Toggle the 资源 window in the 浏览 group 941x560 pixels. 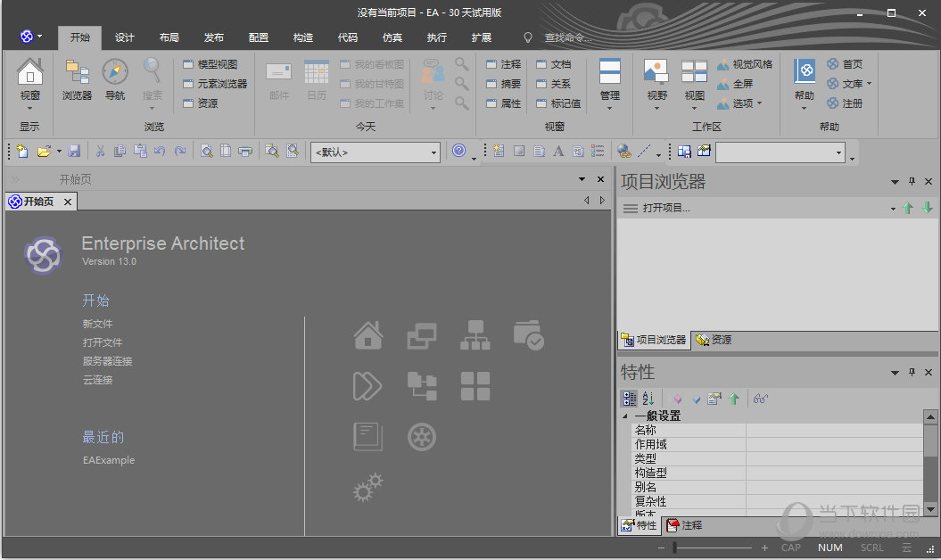[x=201, y=103]
